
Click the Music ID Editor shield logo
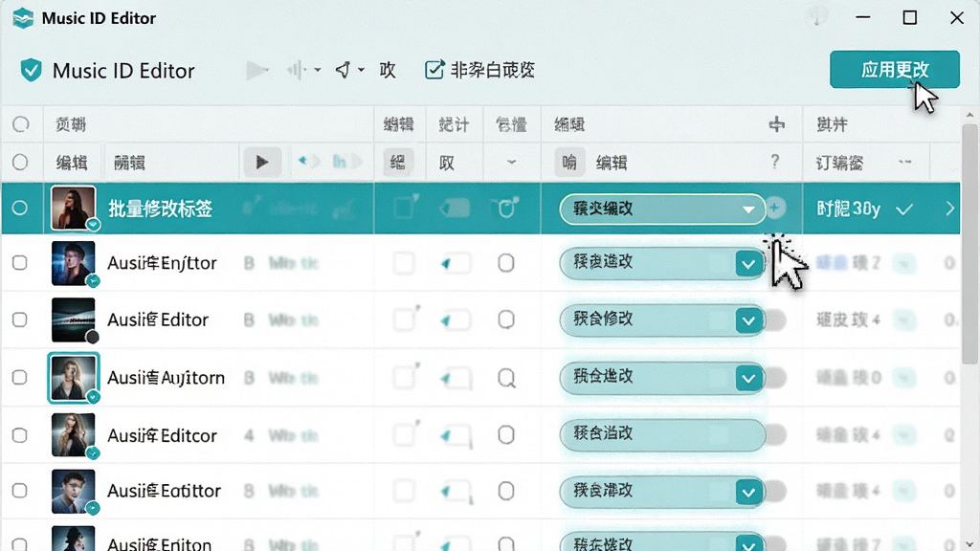coord(31,71)
